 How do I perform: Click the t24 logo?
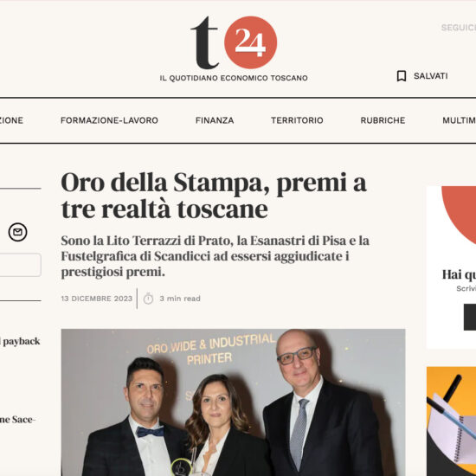coord(234,42)
